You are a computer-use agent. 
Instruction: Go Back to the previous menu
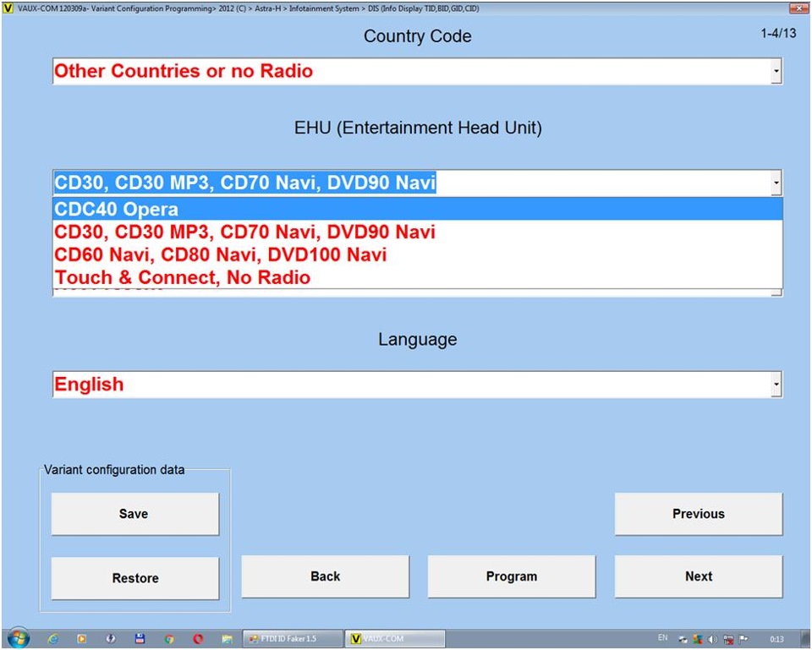tap(325, 576)
